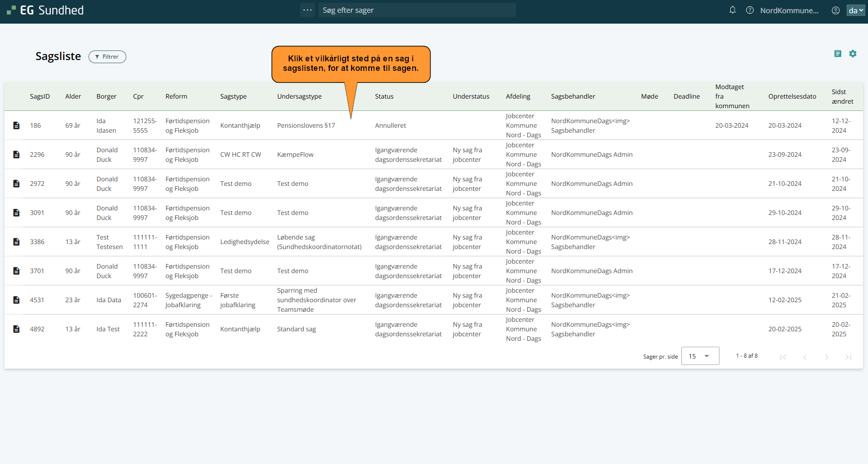The width and height of the screenshot is (868, 464).
Task: Click the 'Første jobafklaring' sagstype cell
Action: click(238, 300)
